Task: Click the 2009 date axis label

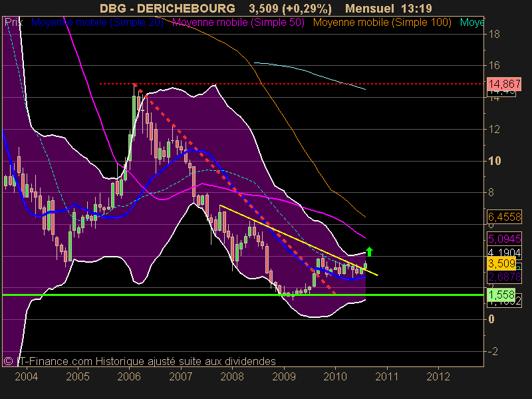Action: [284, 376]
